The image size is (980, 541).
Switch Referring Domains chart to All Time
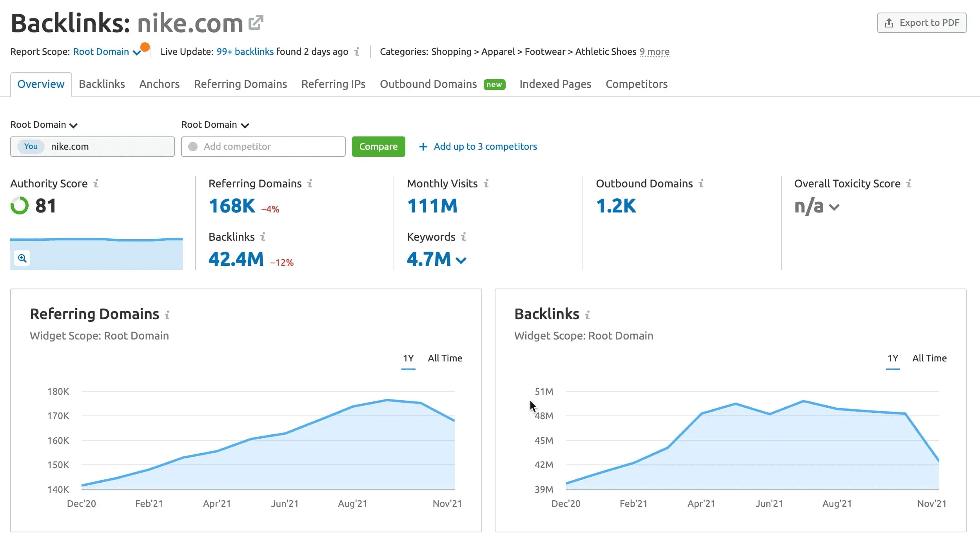(445, 358)
